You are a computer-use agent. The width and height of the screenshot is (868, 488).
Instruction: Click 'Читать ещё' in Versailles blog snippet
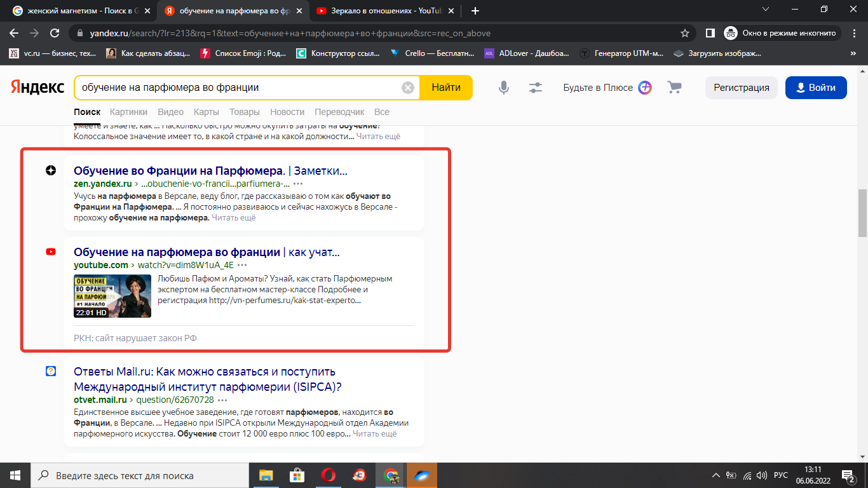tap(233, 217)
